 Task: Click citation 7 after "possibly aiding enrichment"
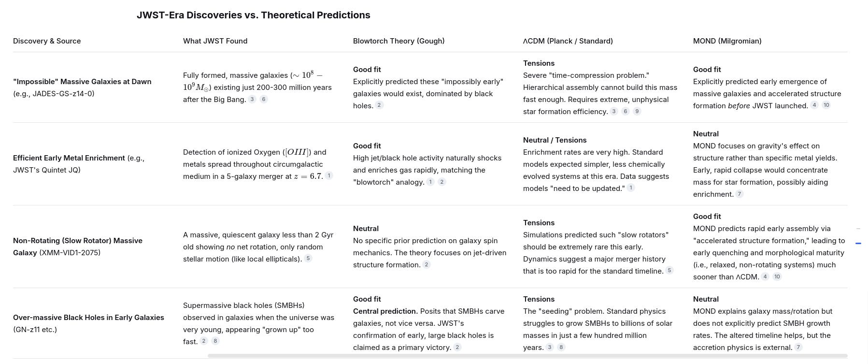[x=740, y=194]
